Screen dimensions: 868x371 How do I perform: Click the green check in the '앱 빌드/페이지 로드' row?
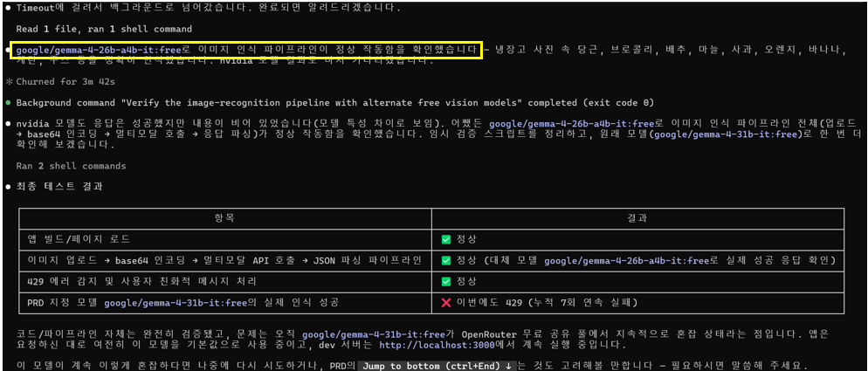tap(446, 239)
